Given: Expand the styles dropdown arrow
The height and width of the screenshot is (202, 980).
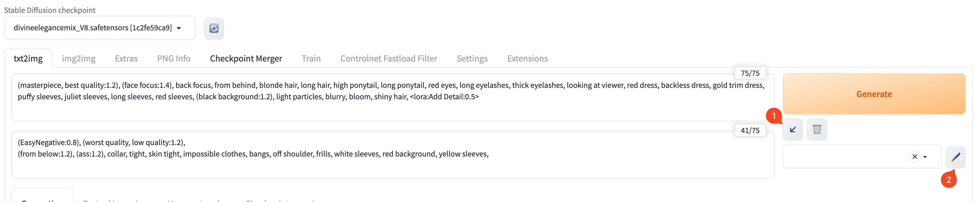Looking at the screenshot, I should coord(925,157).
